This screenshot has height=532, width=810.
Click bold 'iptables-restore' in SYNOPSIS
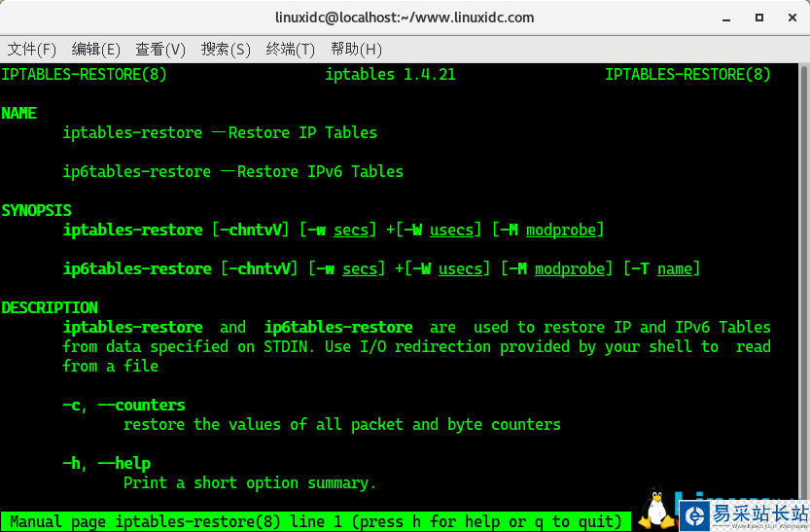click(133, 230)
